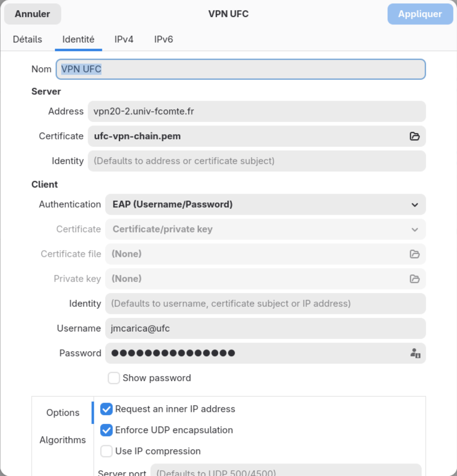Open the IPv4 tab
The width and height of the screenshot is (457, 476).
(x=124, y=39)
